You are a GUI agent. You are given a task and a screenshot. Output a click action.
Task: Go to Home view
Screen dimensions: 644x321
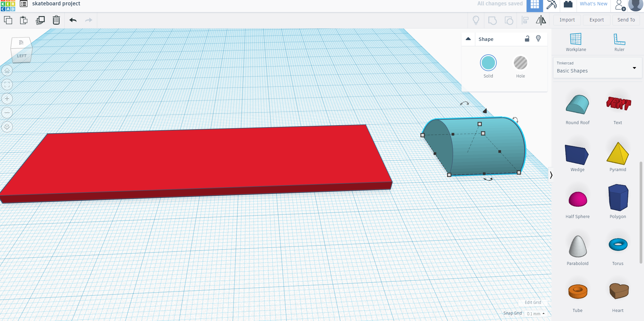(7, 70)
